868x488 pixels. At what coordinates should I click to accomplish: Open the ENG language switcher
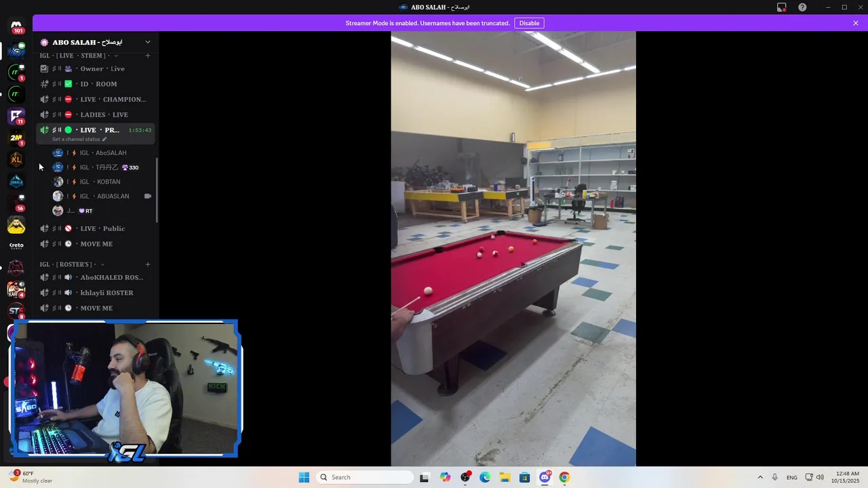tap(791, 478)
